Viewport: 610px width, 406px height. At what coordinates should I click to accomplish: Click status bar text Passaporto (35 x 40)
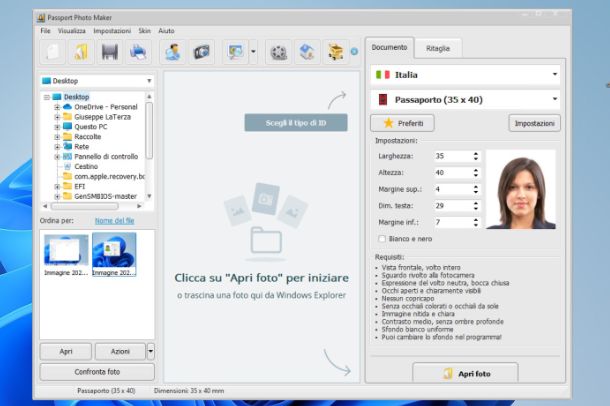(106, 391)
